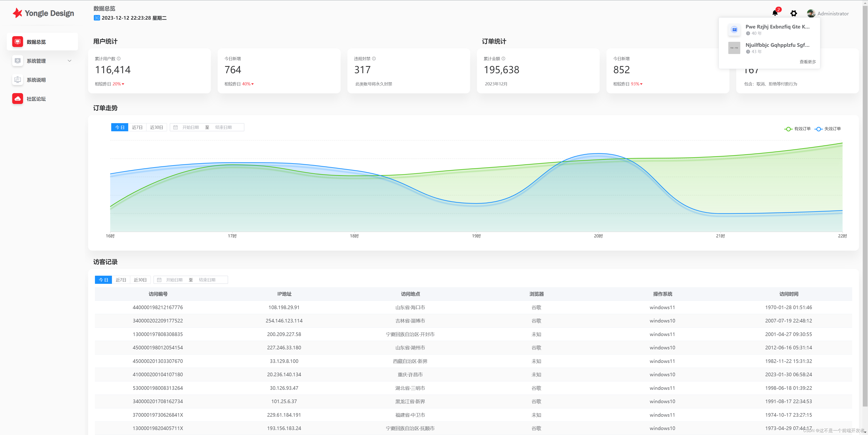Select 近30日 in 访客记录 section
The image size is (868, 435).
click(140, 280)
